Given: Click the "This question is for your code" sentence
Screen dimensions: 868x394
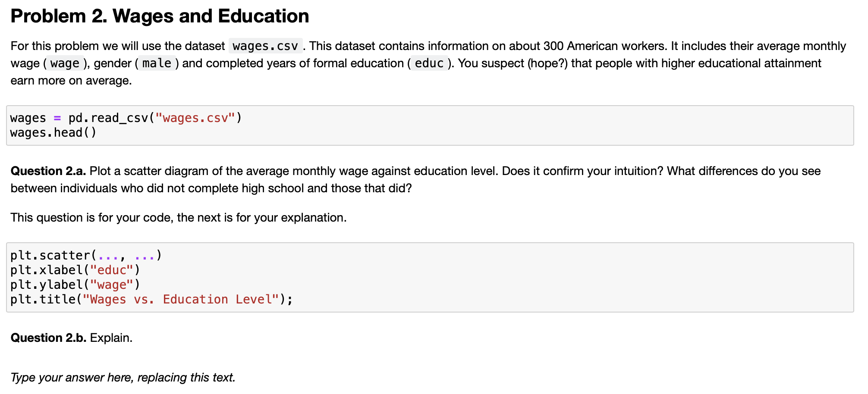Looking at the screenshot, I should tap(179, 218).
